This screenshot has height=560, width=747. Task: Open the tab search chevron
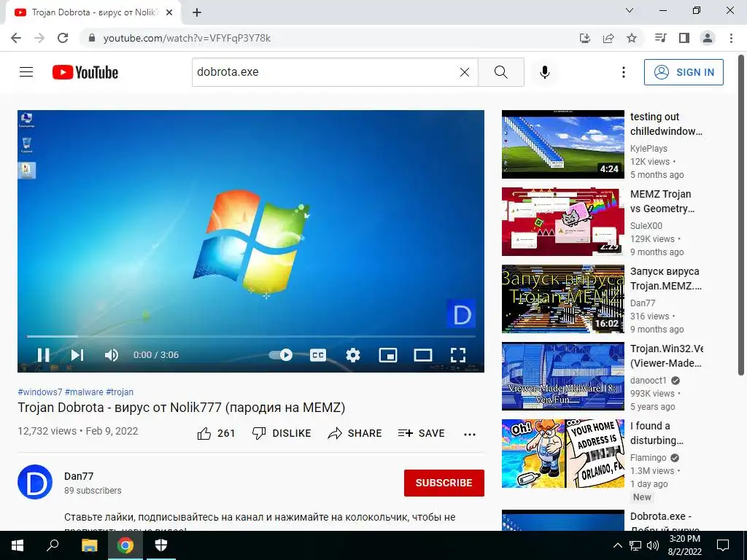(x=630, y=10)
